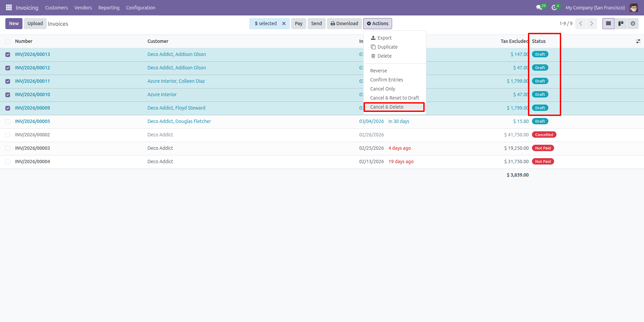This screenshot has width=644, height=322.
Task: Open the company switcher My Company (San Francisco)
Action: click(x=595, y=8)
